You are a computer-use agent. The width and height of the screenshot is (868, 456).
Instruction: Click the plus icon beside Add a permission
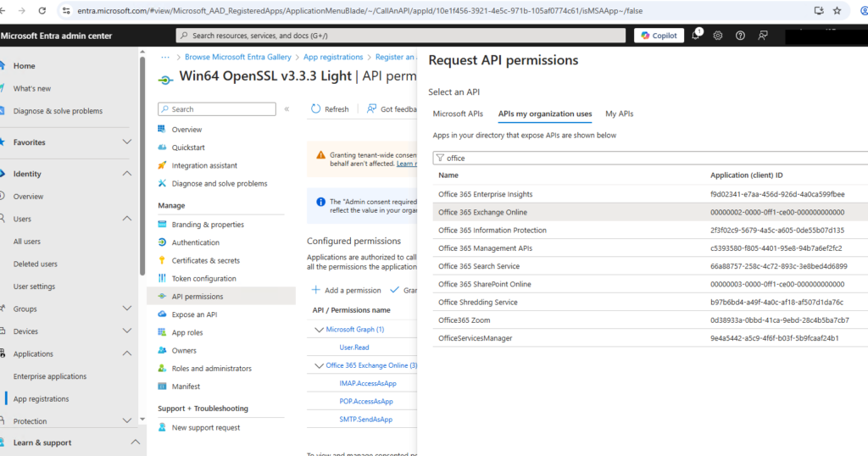pos(315,290)
